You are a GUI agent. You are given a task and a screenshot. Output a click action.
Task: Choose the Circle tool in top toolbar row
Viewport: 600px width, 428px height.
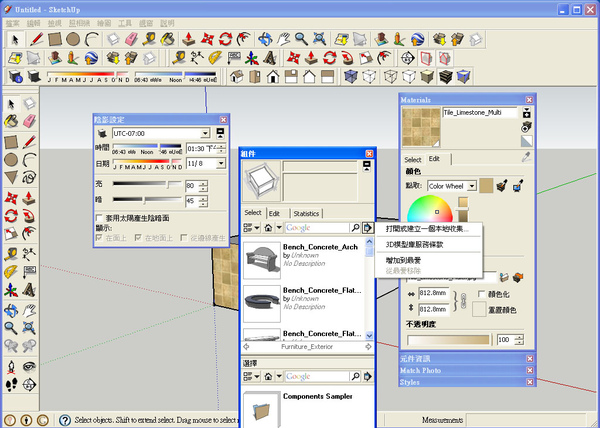[73, 39]
